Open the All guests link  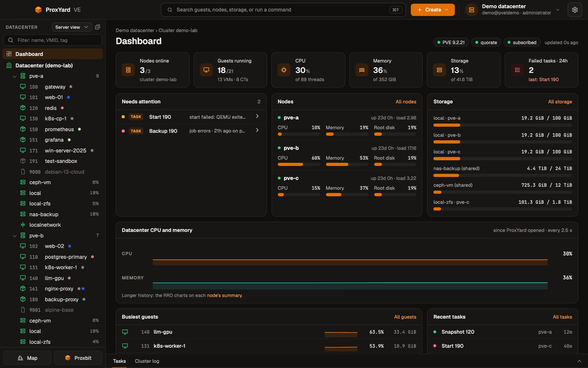[405, 317]
